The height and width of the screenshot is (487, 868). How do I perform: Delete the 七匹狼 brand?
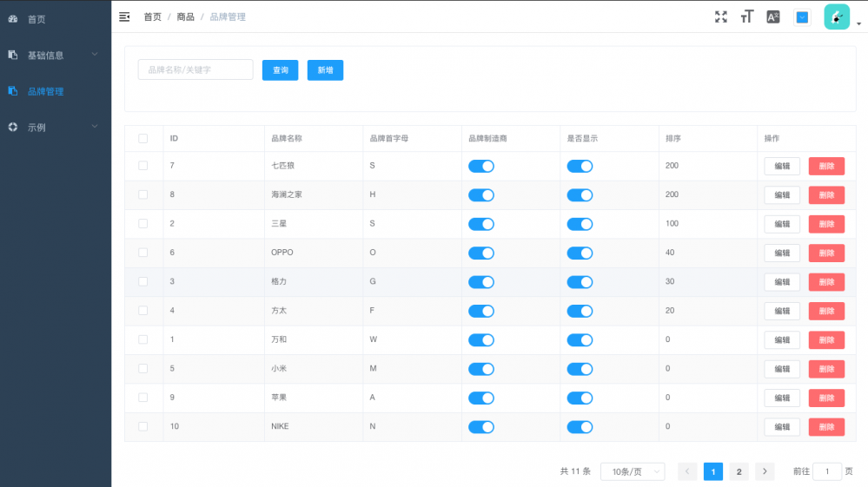(x=826, y=166)
